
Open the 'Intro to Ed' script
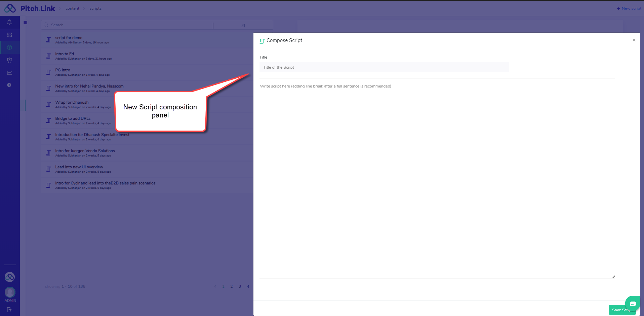65,54
